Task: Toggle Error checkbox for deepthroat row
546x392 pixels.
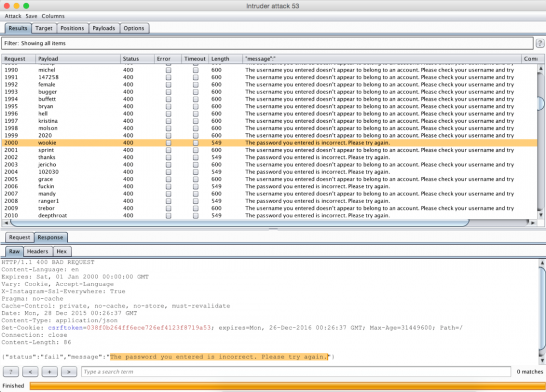Action: point(168,216)
